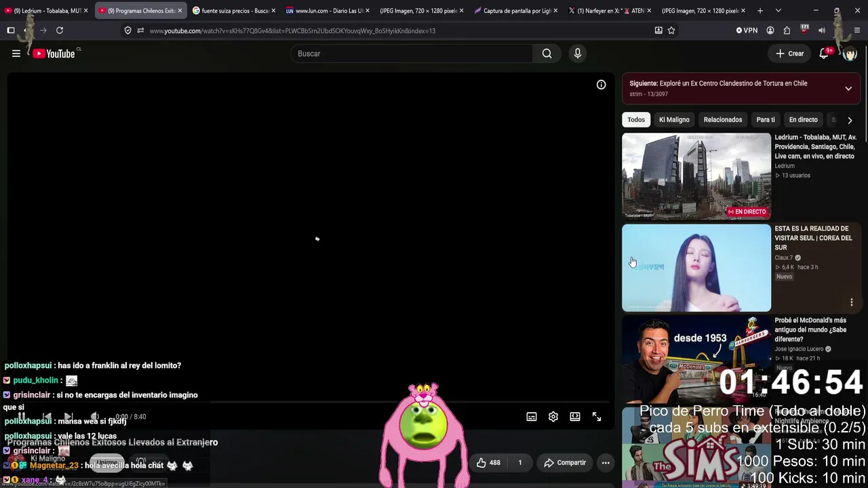Select the En directo filter chip
This screenshot has height=488, width=868.
coord(804,120)
